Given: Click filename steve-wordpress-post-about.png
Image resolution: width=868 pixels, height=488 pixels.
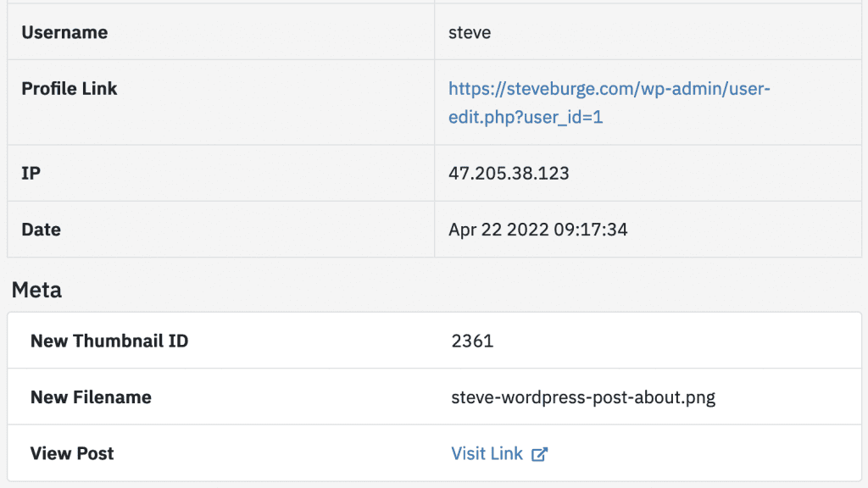Looking at the screenshot, I should click(583, 396).
